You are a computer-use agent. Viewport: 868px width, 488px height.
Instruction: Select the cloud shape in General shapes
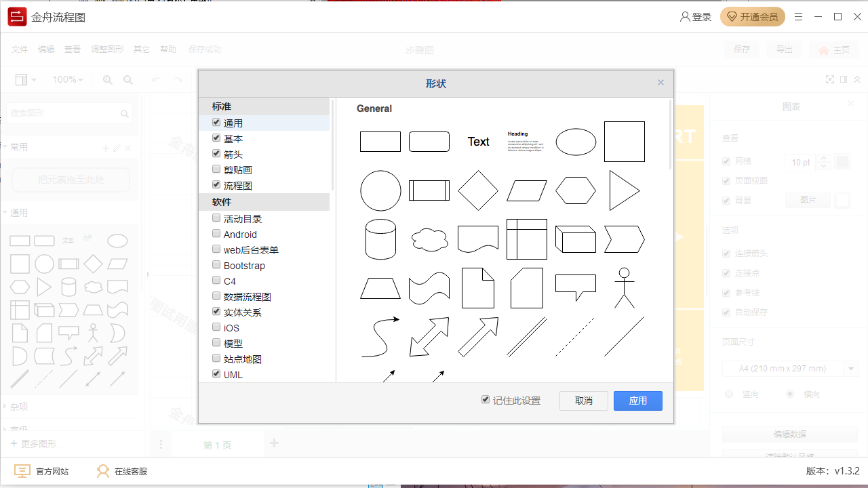click(x=429, y=240)
